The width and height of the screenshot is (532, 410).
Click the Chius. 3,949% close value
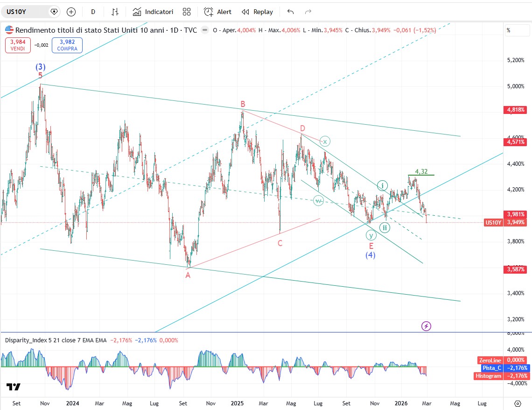(x=368, y=30)
